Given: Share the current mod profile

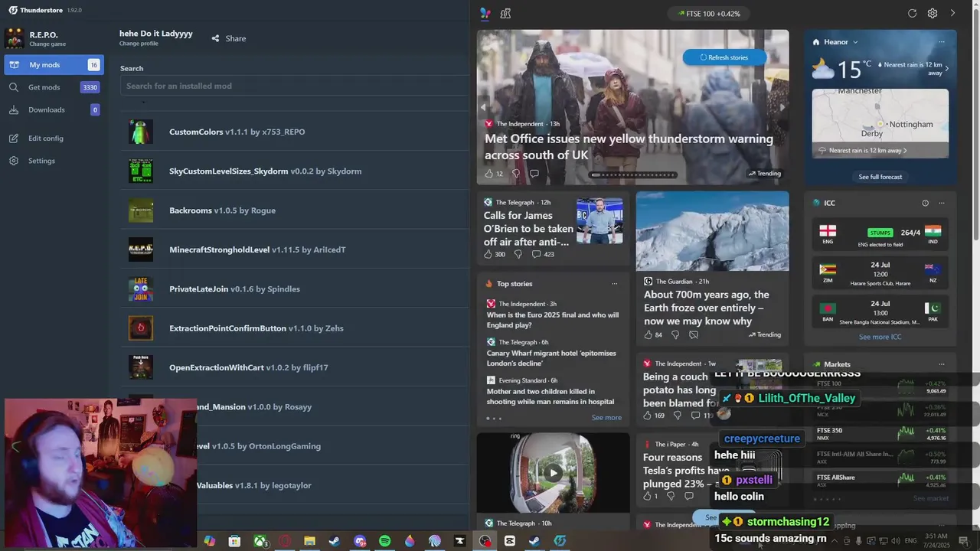Looking at the screenshot, I should tap(229, 38).
